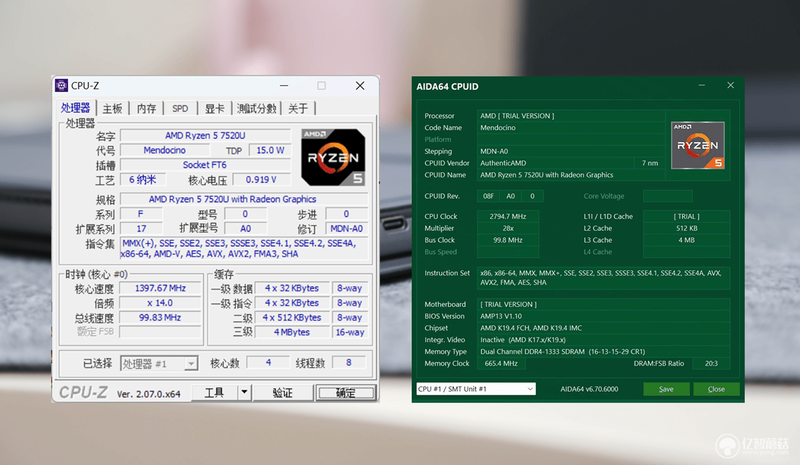Click the Dual Channel DDR4-1333 SDRAM memory type
800x465 pixels.
(x=604, y=351)
